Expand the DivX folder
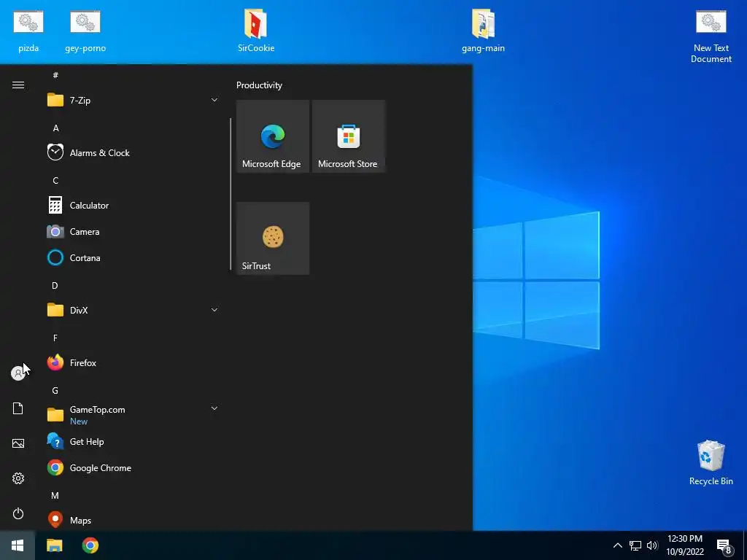The image size is (747, 560). [x=133, y=311]
